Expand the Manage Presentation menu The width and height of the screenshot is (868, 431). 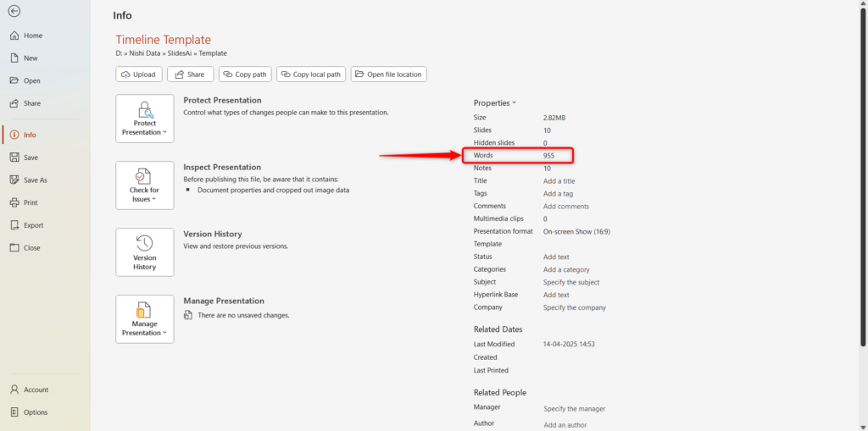(145, 318)
